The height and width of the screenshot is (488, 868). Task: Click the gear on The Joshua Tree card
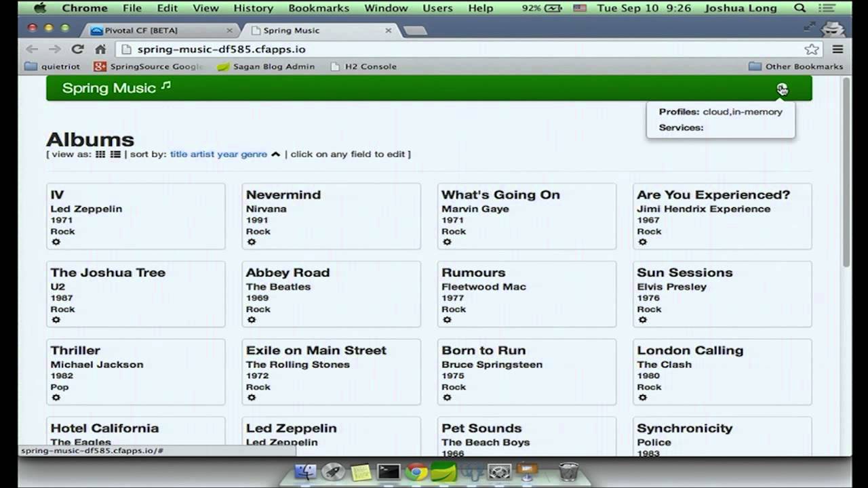[56, 320]
